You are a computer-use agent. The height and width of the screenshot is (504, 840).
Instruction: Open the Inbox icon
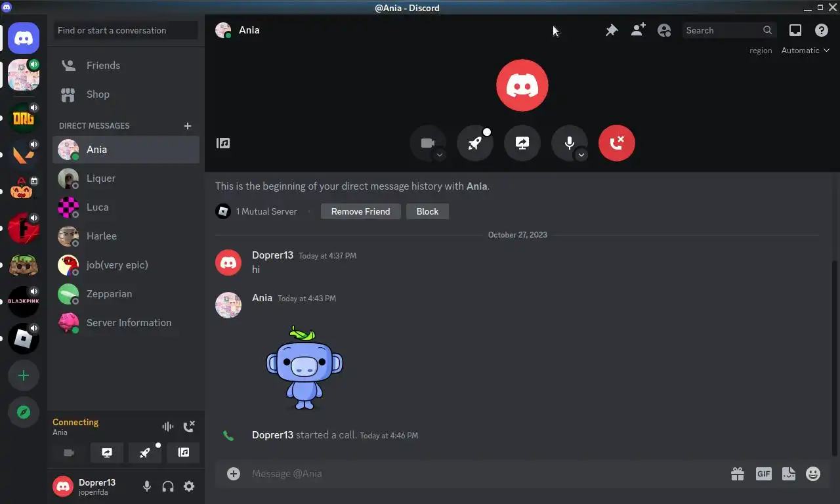tap(795, 30)
